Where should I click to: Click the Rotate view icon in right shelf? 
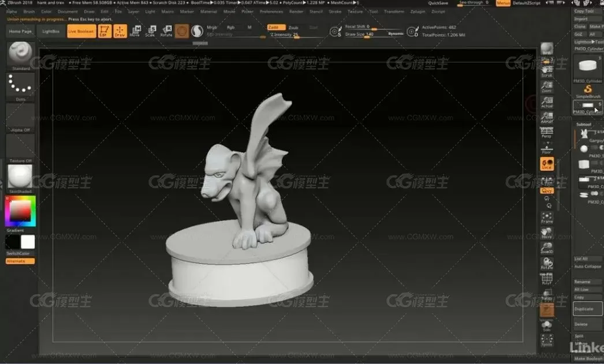(547, 264)
